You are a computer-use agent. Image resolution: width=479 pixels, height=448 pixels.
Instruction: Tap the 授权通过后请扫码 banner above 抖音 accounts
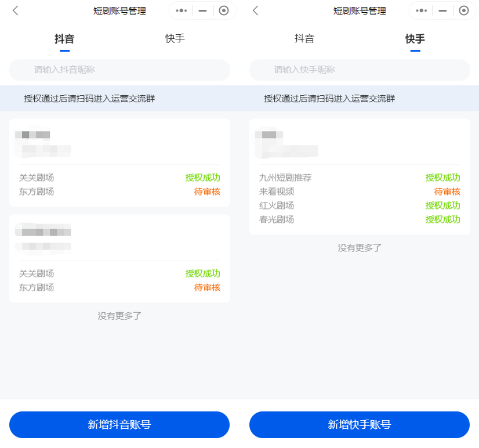tap(119, 98)
